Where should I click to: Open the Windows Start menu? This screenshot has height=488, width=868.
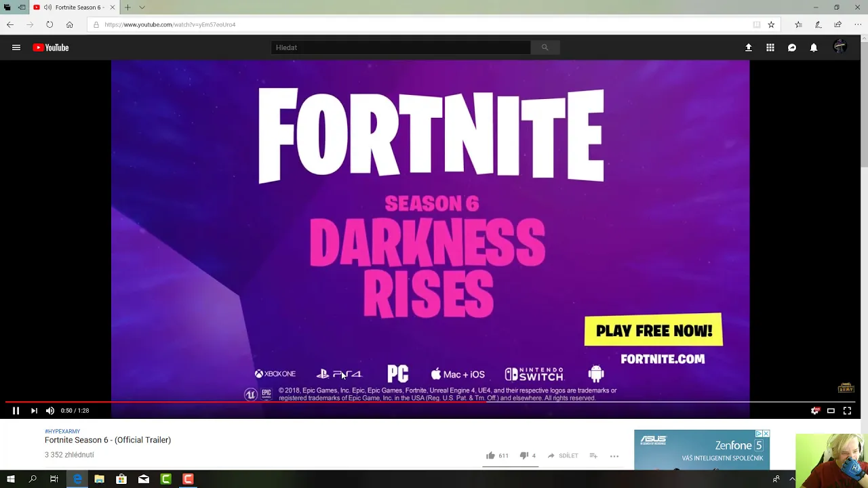click(x=10, y=479)
